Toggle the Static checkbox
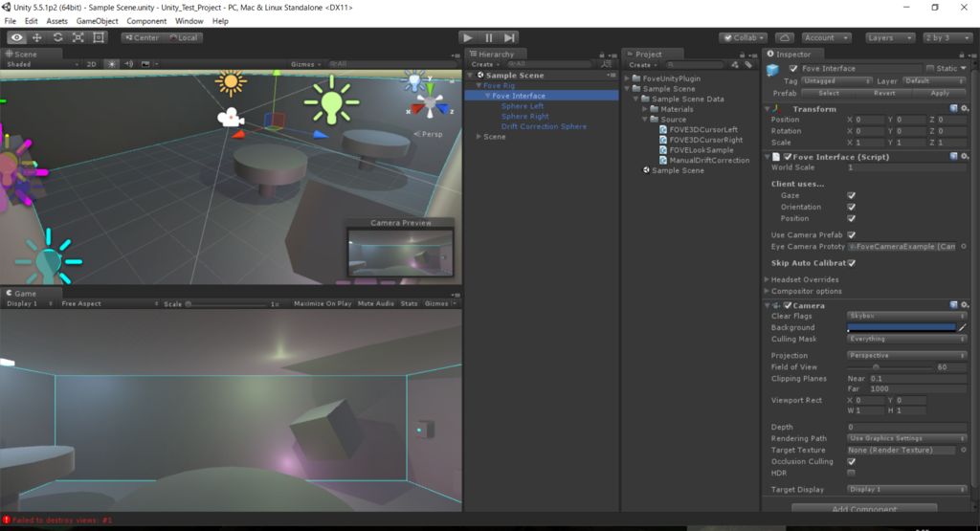Viewport: 980px width, 531px height. [930, 69]
